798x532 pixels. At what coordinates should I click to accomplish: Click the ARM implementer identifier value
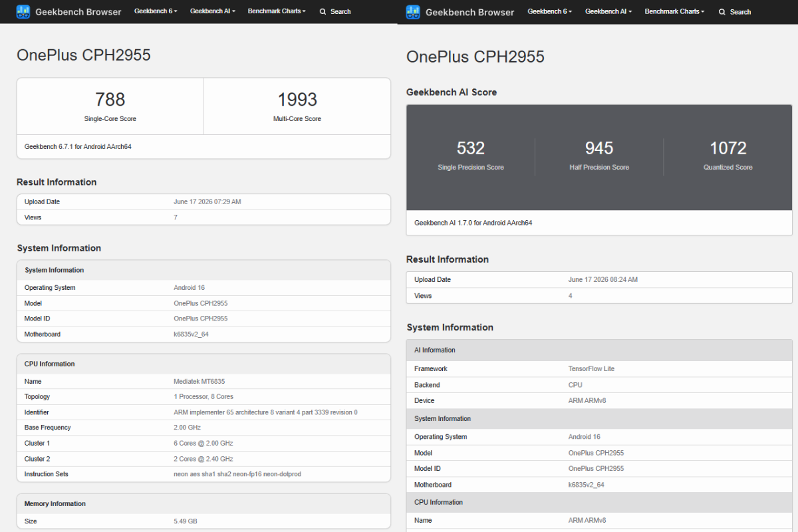265,412
